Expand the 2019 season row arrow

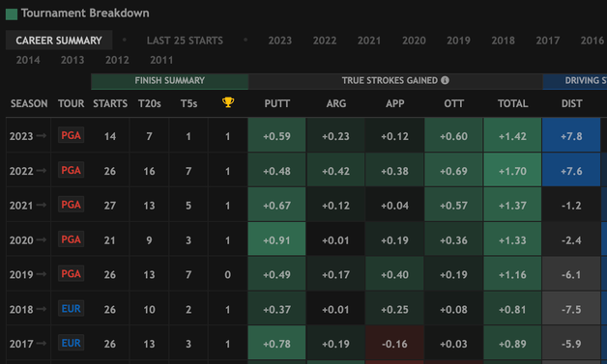tap(42, 274)
